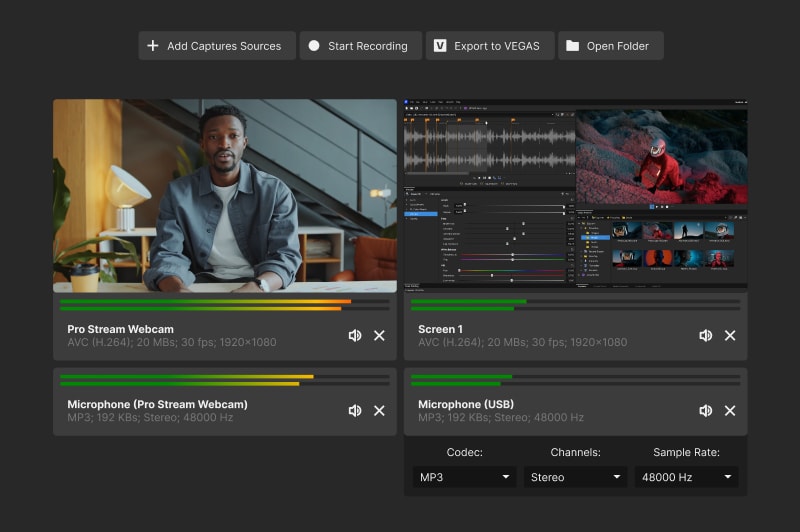Image resolution: width=800 pixels, height=532 pixels.
Task: Click the folder icon in Open Folder
Action: [x=572, y=46]
